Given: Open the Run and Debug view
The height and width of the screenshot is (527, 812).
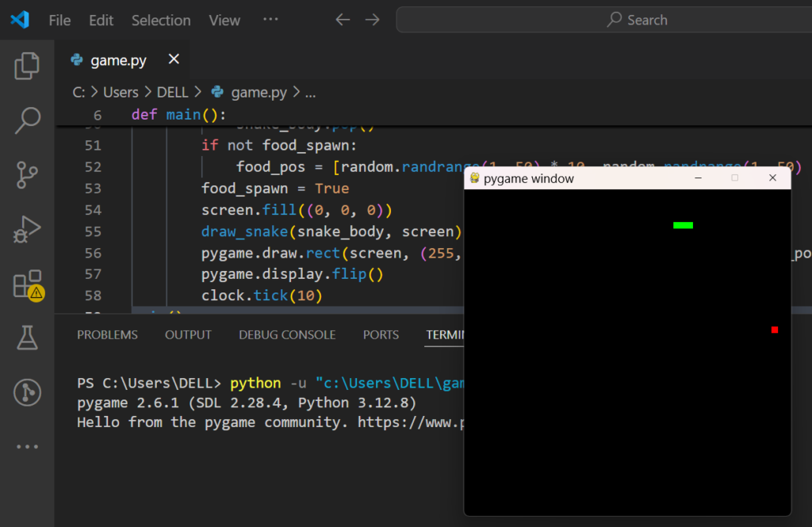Looking at the screenshot, I should click(x=27, y=229).
